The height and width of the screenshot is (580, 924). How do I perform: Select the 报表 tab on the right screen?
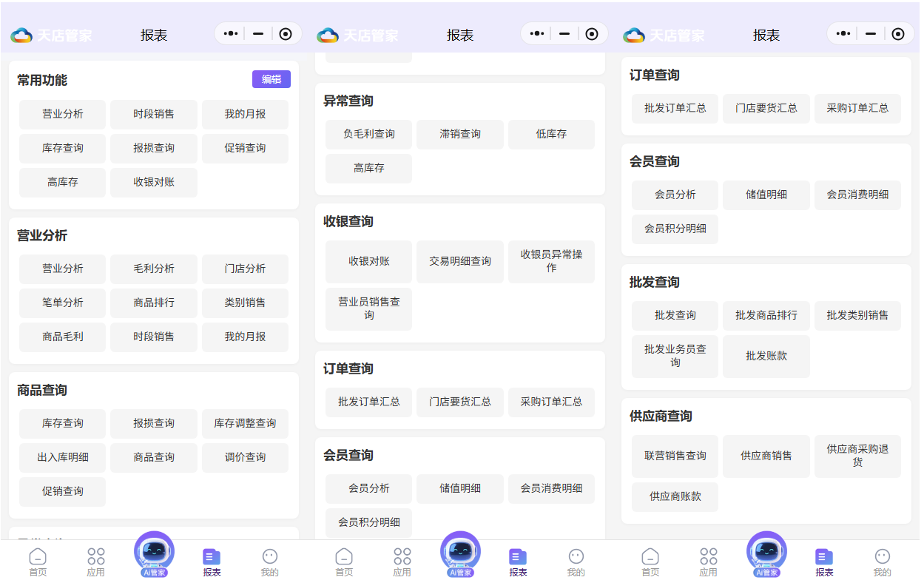824,561
